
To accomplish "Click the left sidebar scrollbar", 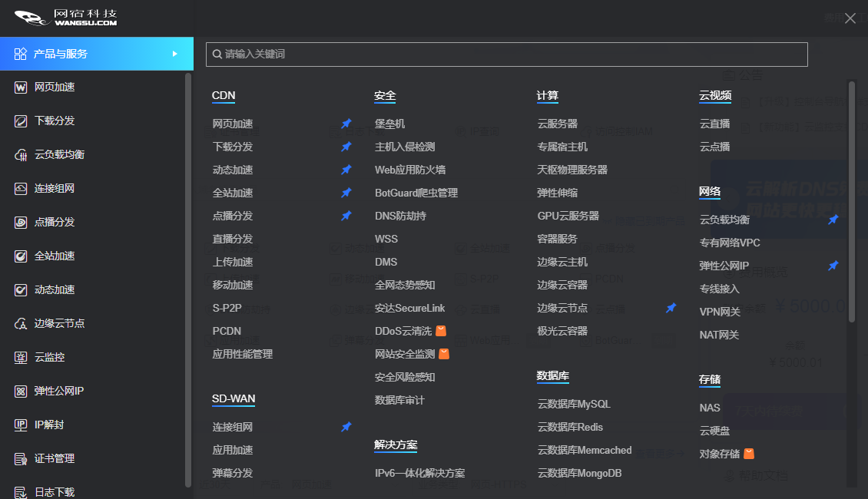I will pos(188,276).
